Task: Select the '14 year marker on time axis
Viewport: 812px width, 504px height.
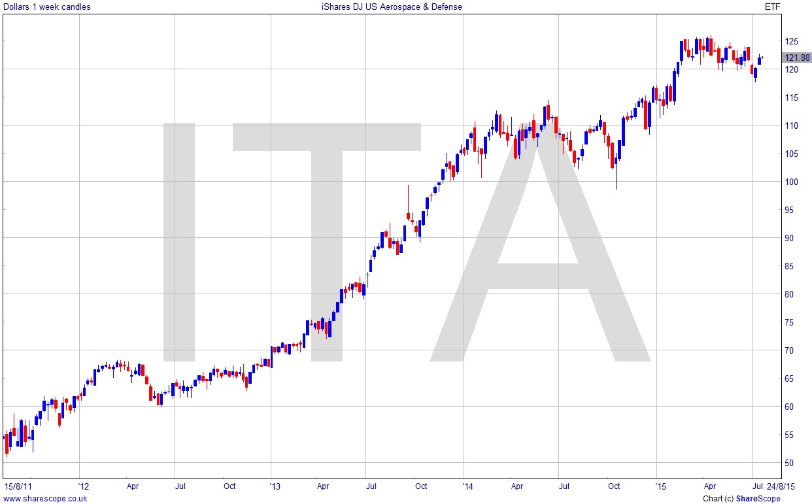Action: point(467,486)
